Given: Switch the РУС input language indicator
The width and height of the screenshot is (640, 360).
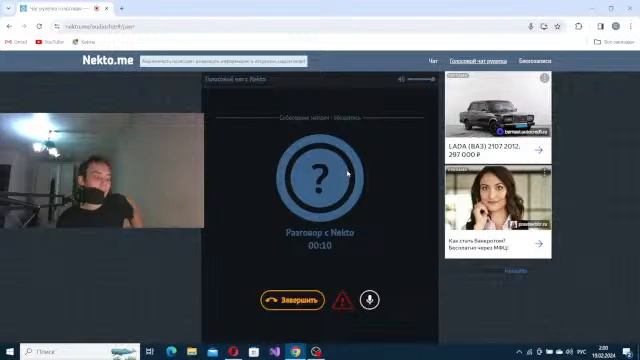Looking at the screenshot, I should tap(582, 352).
